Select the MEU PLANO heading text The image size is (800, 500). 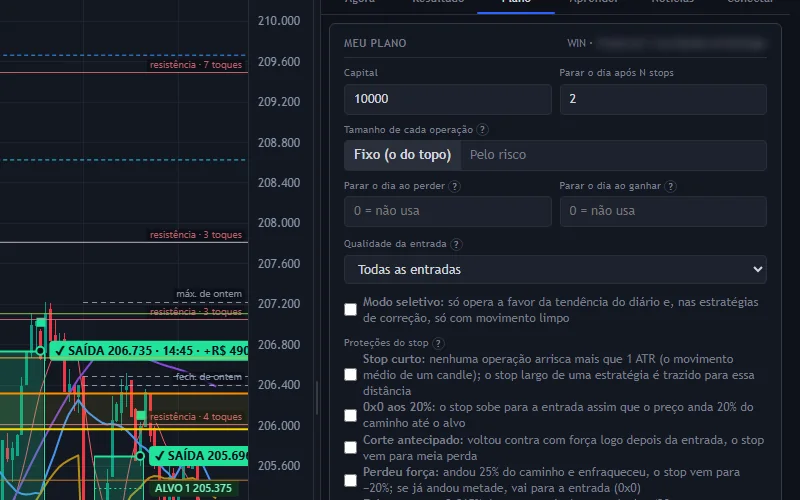click(375, 43)
